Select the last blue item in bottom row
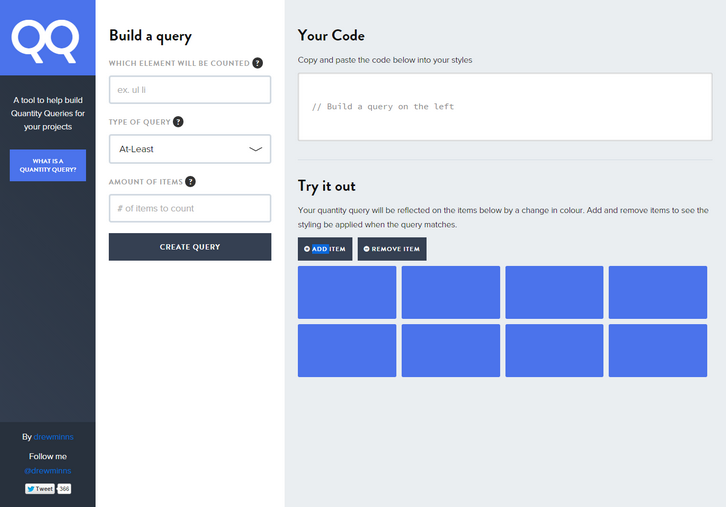The width and height of the screenshot is (726, 507). pyautogui.click(x=657, y=350)
